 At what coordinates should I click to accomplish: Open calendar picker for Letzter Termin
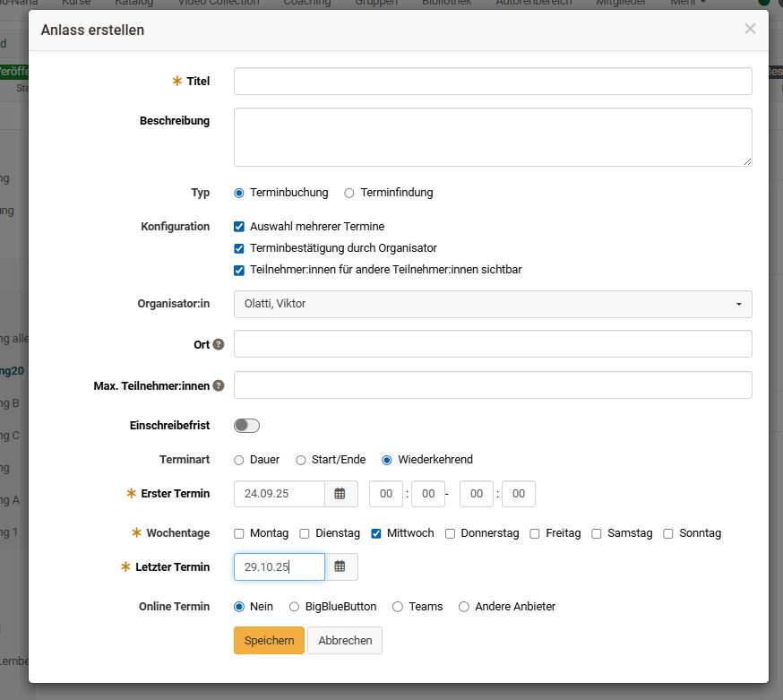tap(340, 567)
